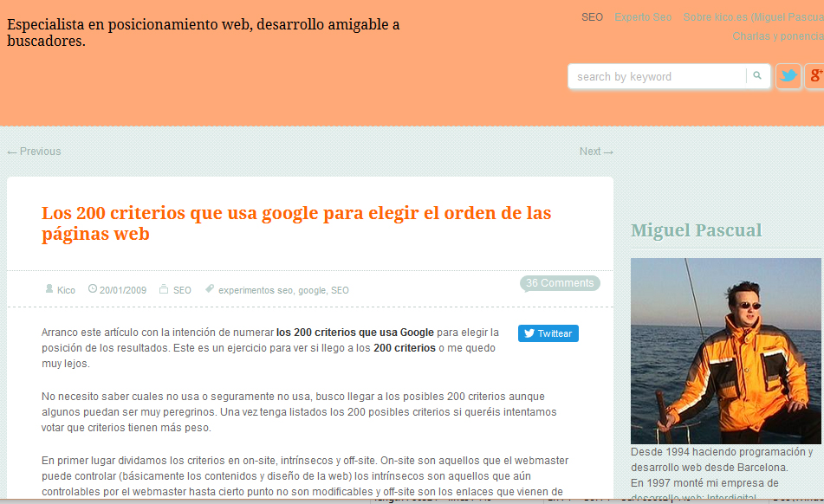Click the author person icon beside Kico
This screenshot has height=504, width=824.
click(49, 288)
